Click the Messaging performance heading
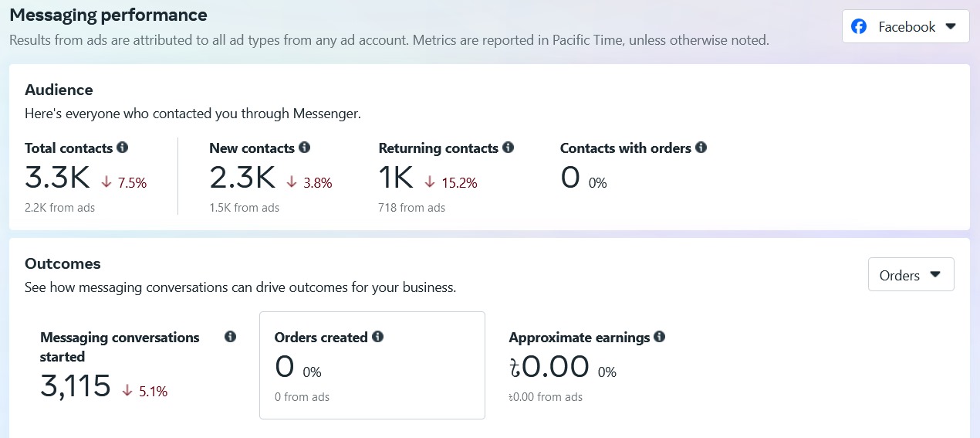980x438 pixels. 108,15
